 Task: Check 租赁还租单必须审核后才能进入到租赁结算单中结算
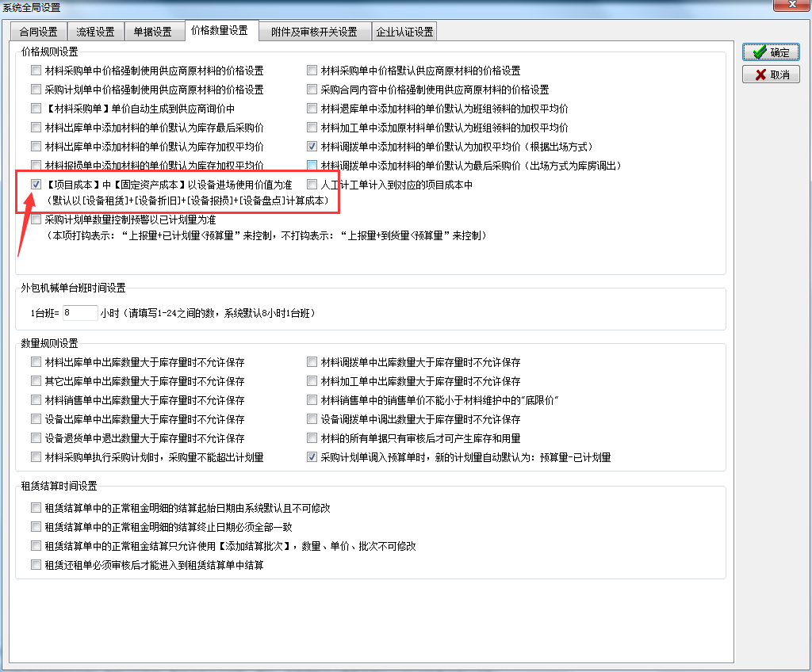click(36, 565)
